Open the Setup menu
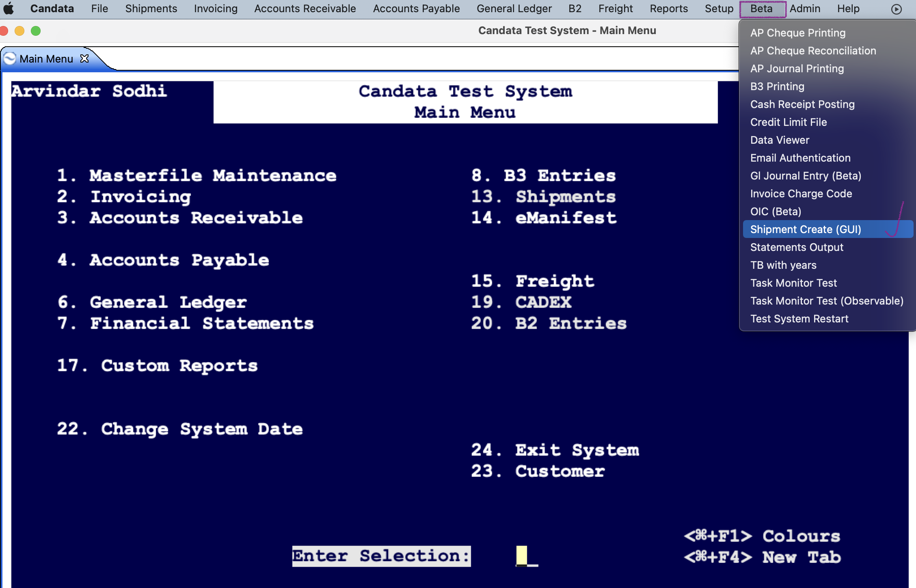This screenshot has height=588, width=916. tap(719, 9)
